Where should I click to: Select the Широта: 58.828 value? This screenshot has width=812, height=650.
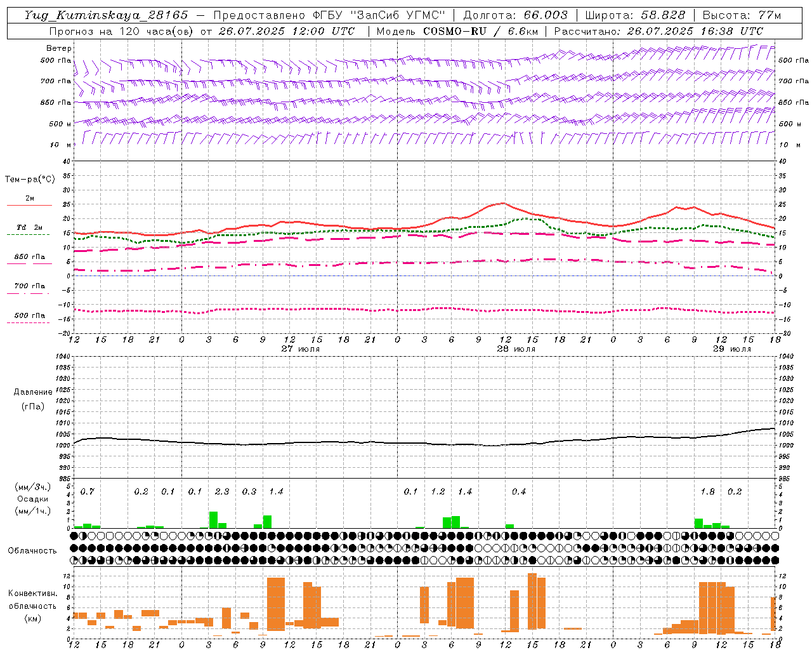(635, 15)
